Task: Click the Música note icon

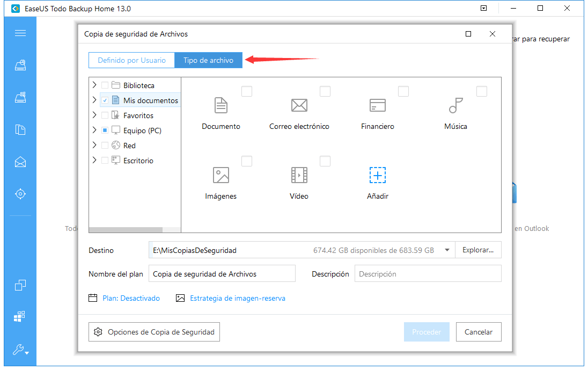Action: (x=455, y=105)
